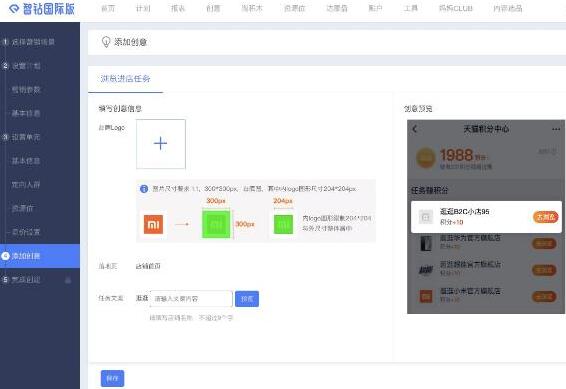Focus the 请输入文案内容 text field

click(x=191, y=299)
